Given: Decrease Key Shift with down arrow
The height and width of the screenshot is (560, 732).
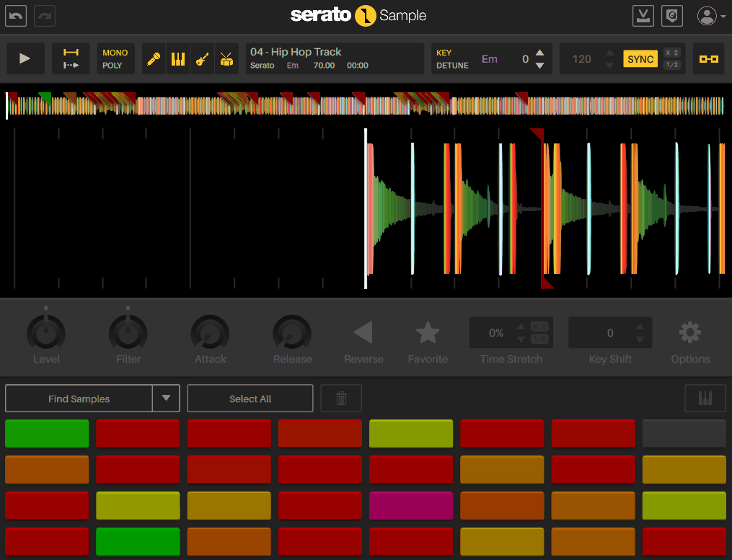Looking at the screenshot, I should tap(640, 339).
